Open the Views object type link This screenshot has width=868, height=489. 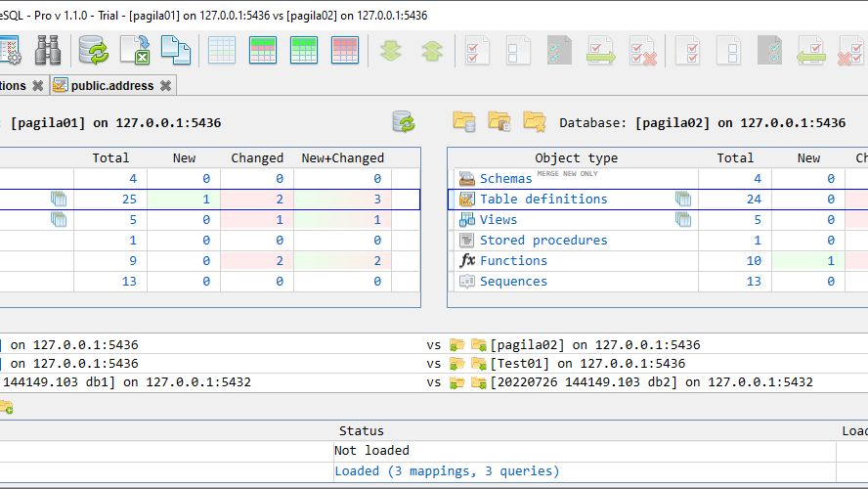click(x=499, y=220)
